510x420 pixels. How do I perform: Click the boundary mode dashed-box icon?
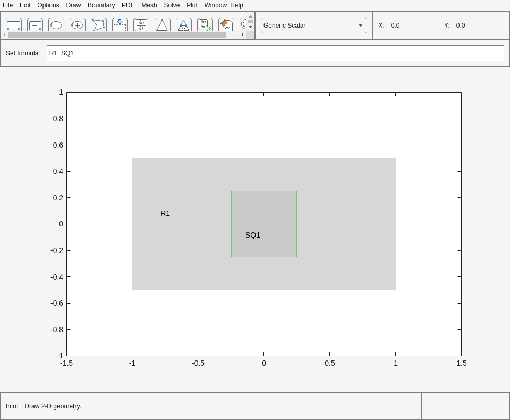pos(120,25)
